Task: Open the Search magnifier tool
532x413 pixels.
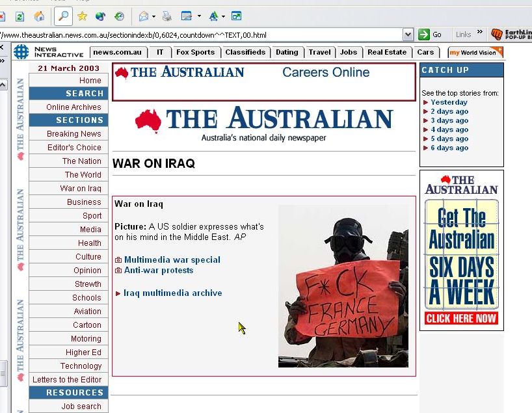Action: click(63, 16)
